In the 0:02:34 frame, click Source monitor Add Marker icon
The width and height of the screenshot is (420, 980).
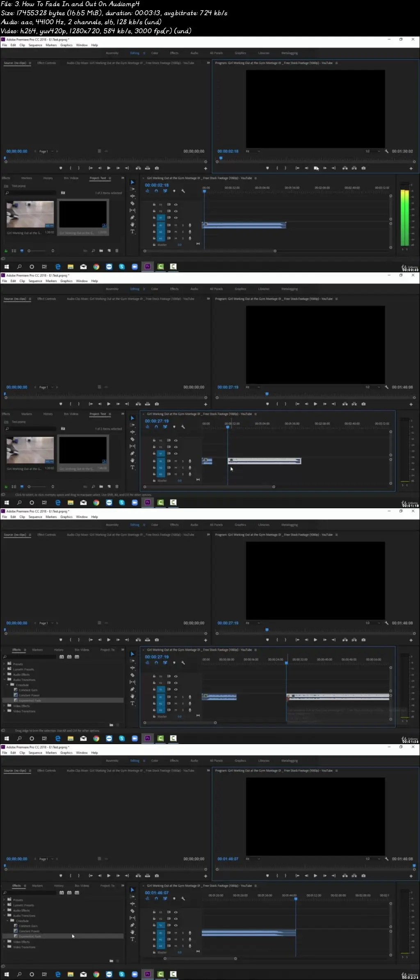pos(61,875)
